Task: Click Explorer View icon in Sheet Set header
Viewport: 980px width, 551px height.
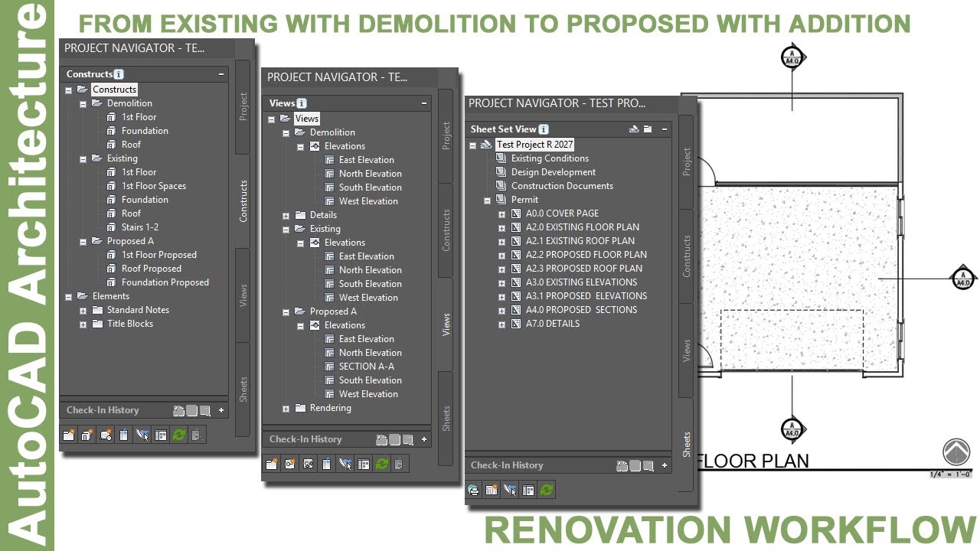Action: [x=647, y=129]
